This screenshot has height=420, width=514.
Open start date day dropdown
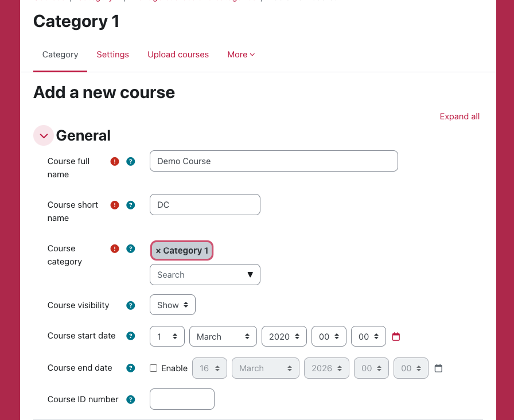coord(167,336)
